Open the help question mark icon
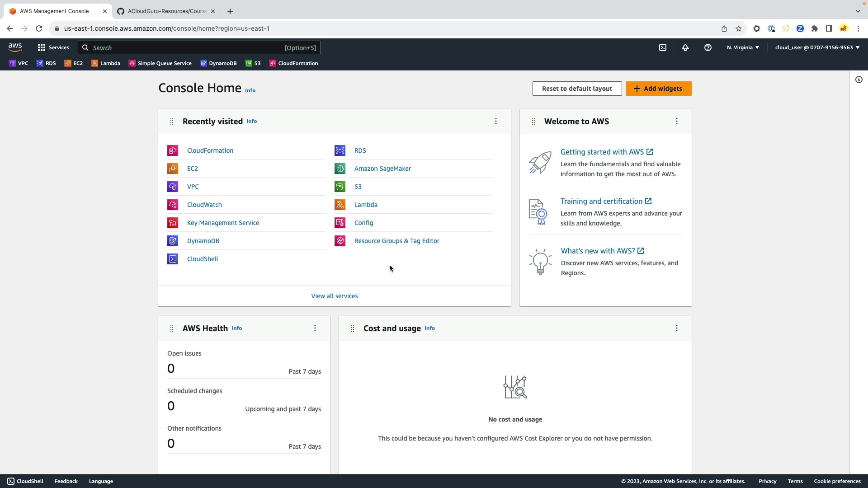 point(708,47)
